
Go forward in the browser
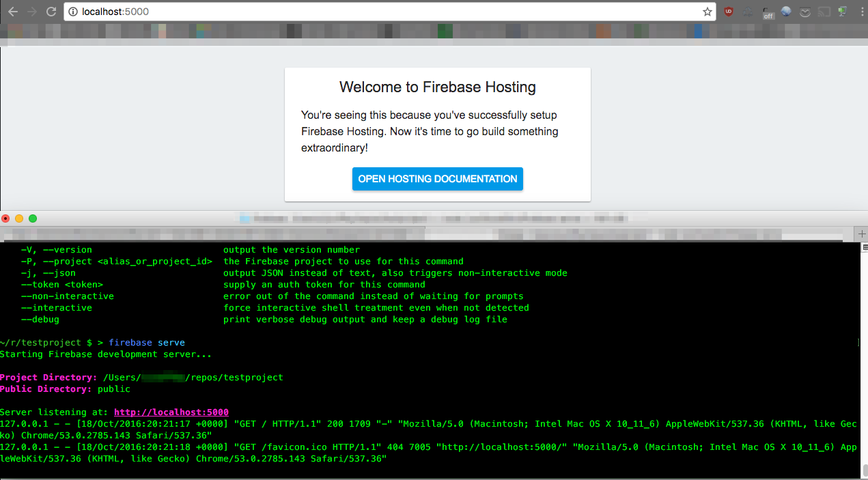31,12
